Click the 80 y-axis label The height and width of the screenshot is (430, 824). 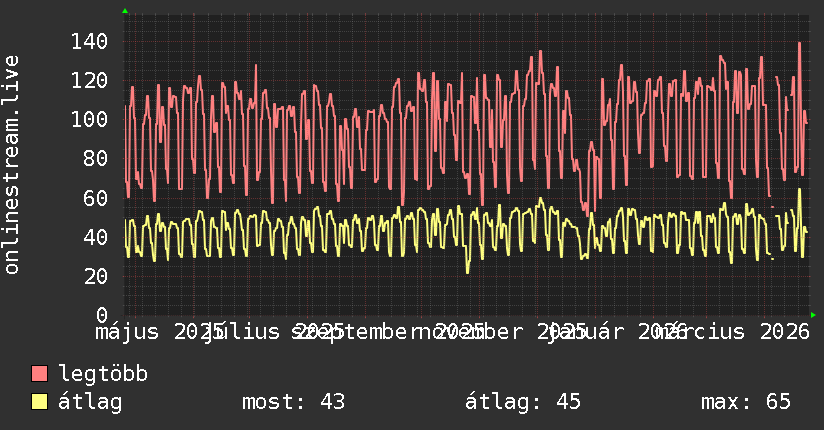click(x=95, y=158)
